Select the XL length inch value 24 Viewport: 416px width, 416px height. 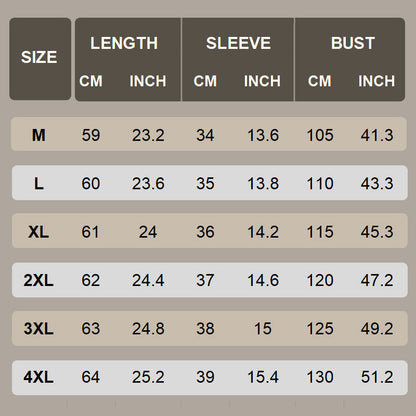pyautogui.click(x=148, y=232)
